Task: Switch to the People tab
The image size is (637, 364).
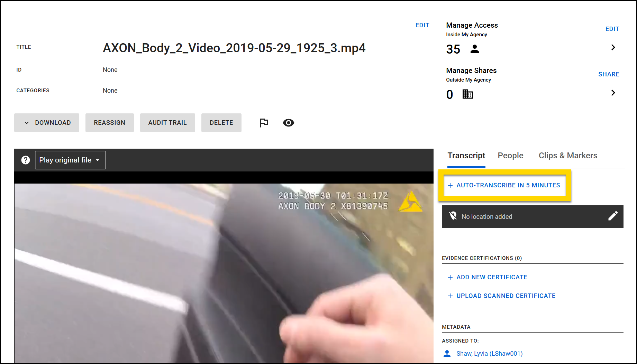Action: pos(510,156)
